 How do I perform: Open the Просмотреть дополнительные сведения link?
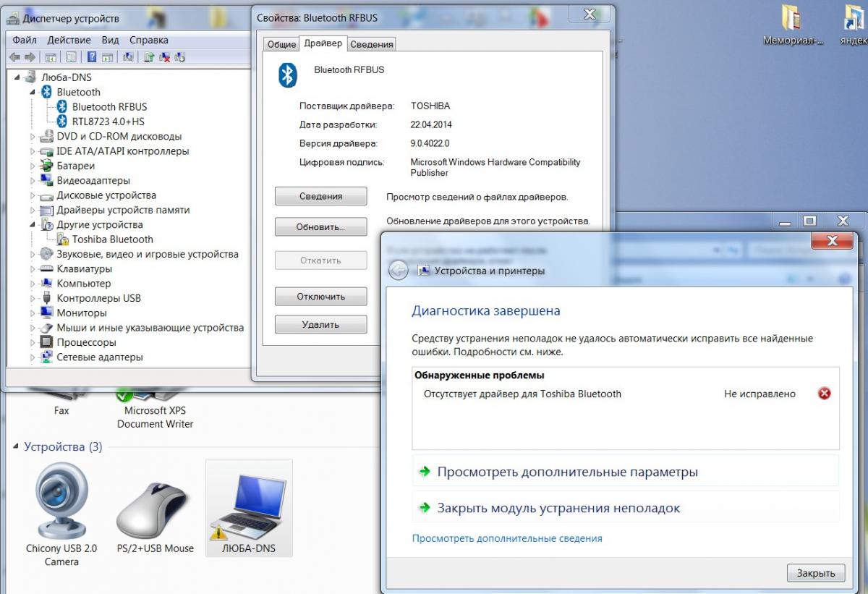507,538
